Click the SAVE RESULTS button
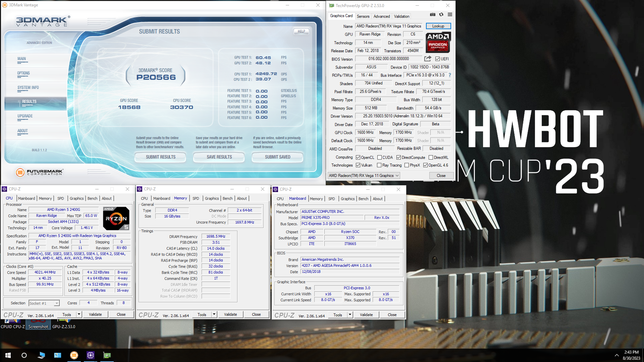Image resolution: width=644 pixels, height=362 pixels. [x=219, y=157]
